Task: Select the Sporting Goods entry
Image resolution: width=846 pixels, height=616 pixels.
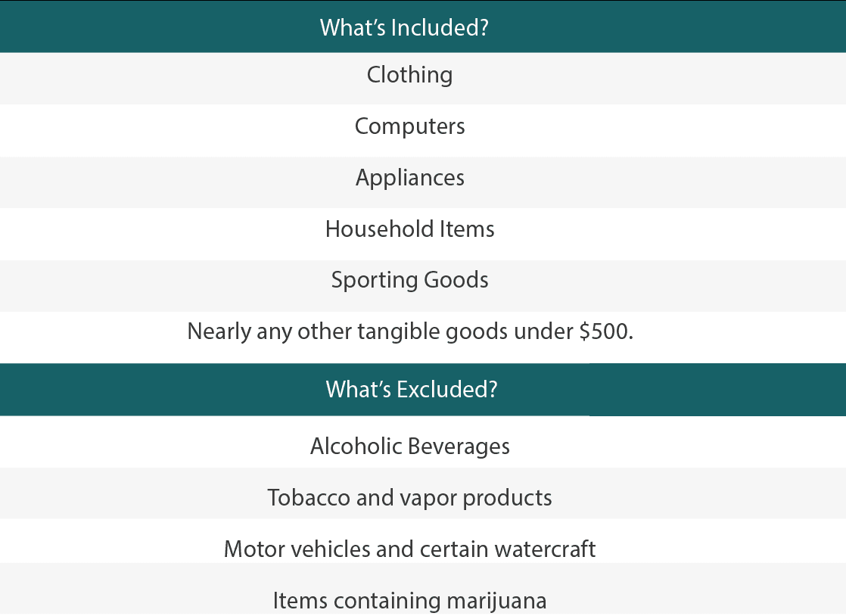Action: 409,280
